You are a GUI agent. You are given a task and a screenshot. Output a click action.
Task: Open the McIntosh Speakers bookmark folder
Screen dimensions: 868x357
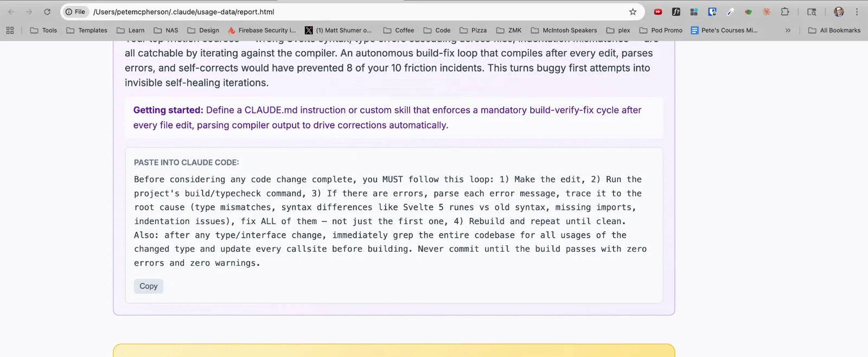click(564, 30)
